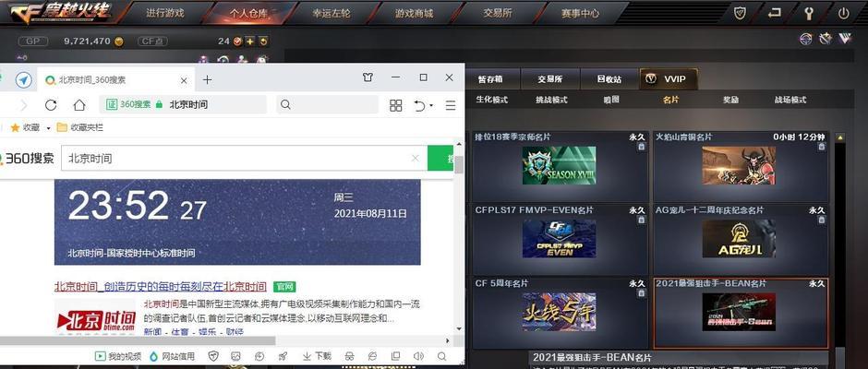Click the trash icon on CFPLS17 FMVP-EVEN名片
Viewport: 868px width, 369px height.
(641, 220)
